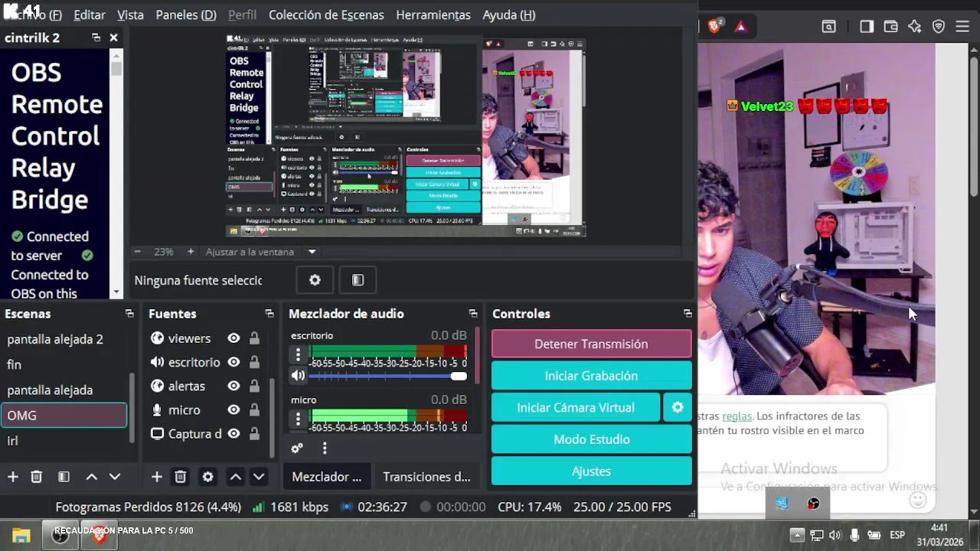Open audio mixer menu next to the gears icon
980x551 pixels.
pos(325,448)
